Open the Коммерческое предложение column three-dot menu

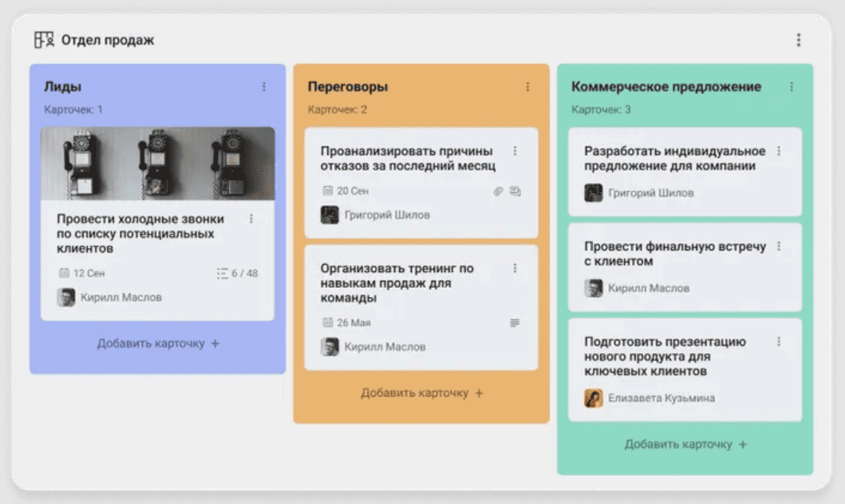(x=791, y=87)
